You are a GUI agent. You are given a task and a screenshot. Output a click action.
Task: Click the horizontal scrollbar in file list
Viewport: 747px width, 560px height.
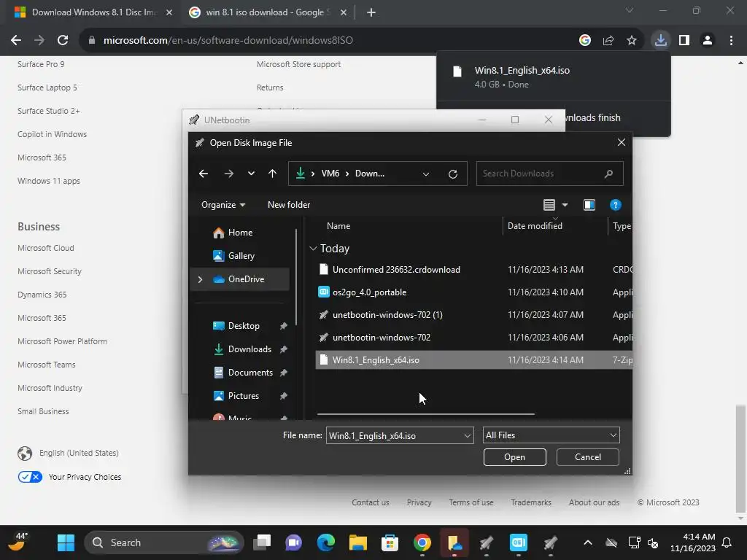pyautogui.click(x=425, y=414)
